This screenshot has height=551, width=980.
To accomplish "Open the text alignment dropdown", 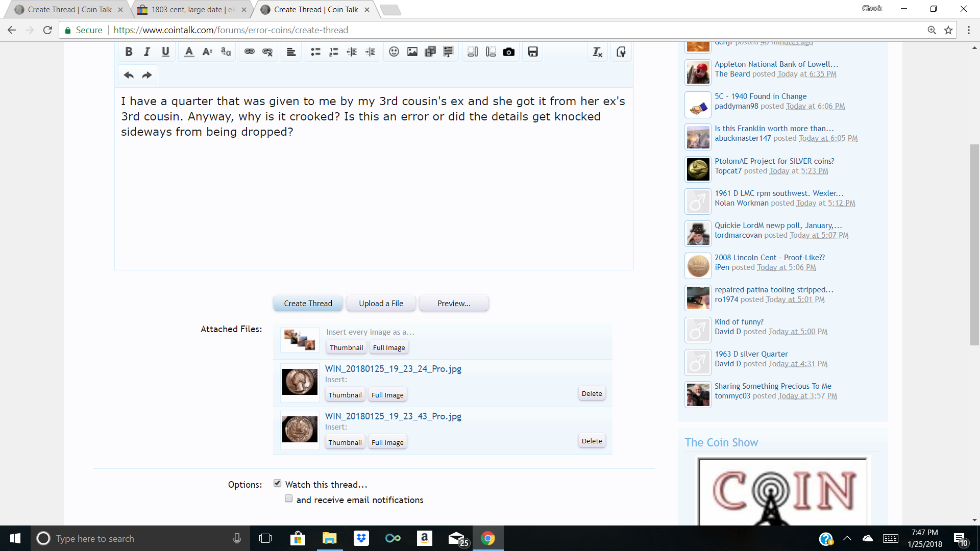I will point(291,52).
